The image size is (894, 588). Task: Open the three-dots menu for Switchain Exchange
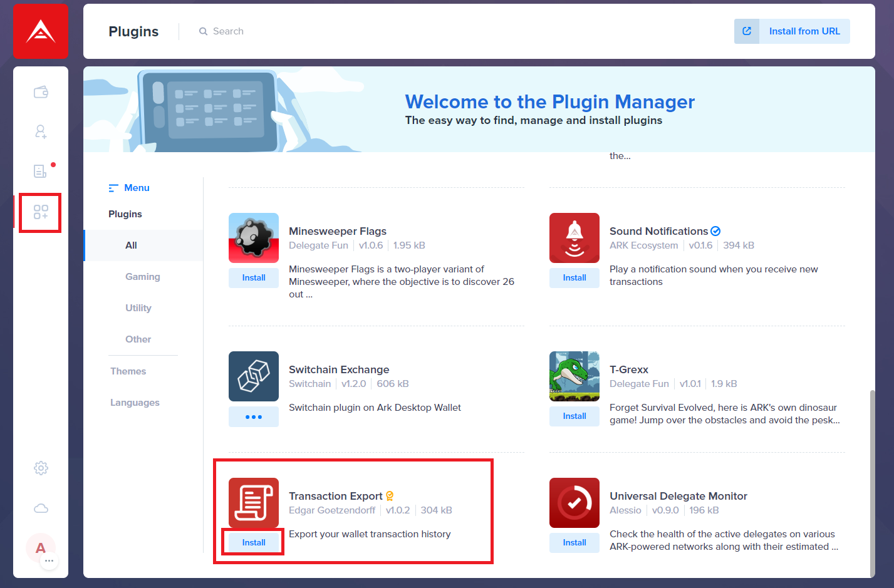pos(254,417)
